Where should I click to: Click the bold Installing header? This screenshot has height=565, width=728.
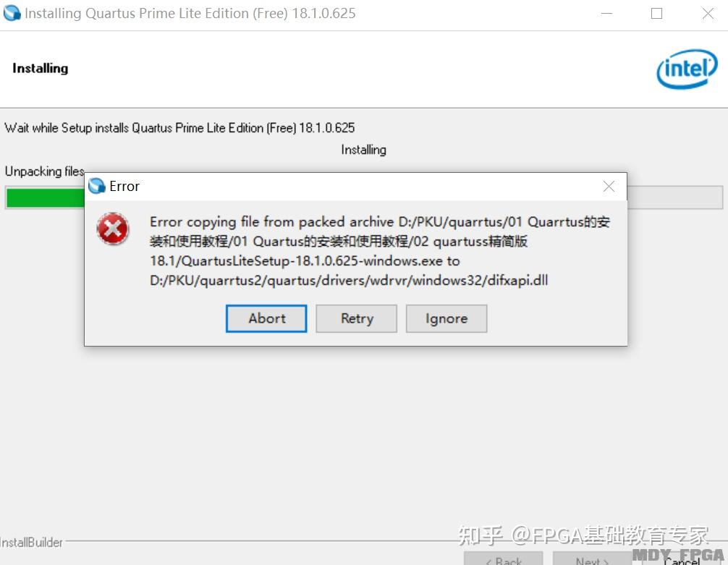point(41,68)
